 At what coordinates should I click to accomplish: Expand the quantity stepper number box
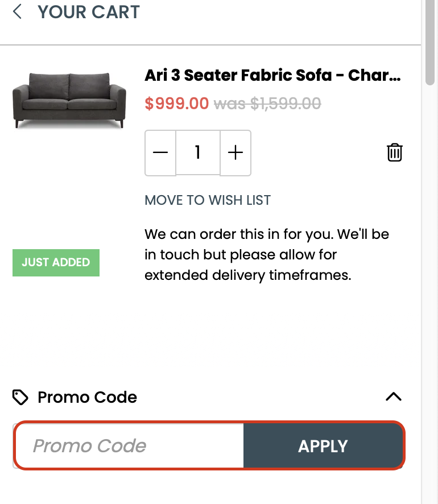(197, 152)
